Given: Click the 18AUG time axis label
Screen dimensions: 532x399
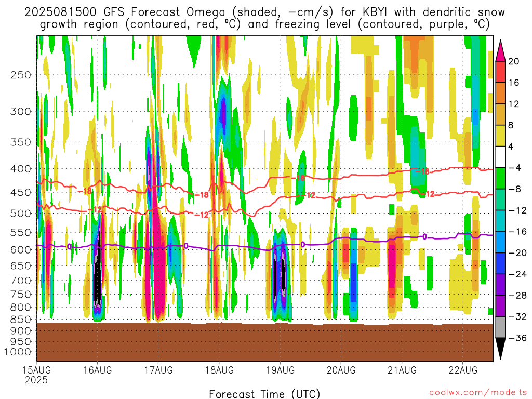Looking at the screenshot, I should pos(219,370).
